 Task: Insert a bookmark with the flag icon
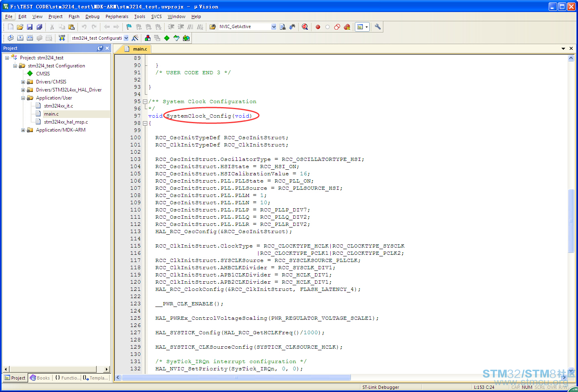pyautogui.click(x=129, y=27)
